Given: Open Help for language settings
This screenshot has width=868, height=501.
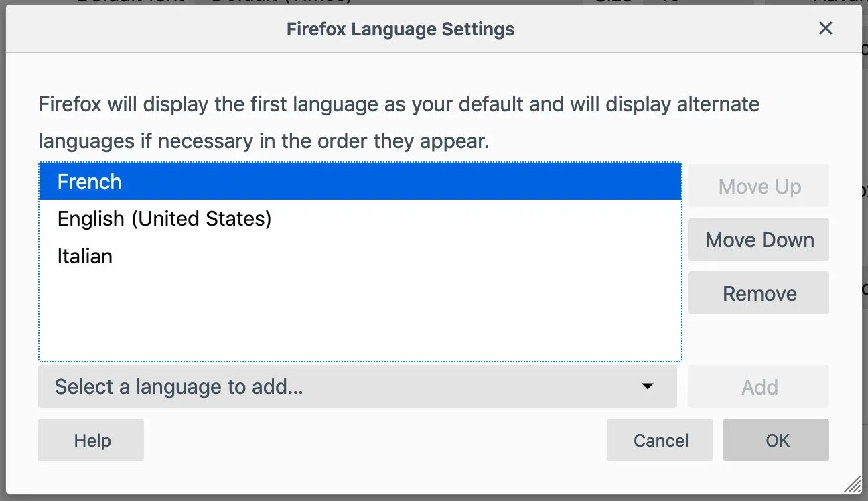Looking at the screenshot, I should pyautogui.click(x=91, y=440).
